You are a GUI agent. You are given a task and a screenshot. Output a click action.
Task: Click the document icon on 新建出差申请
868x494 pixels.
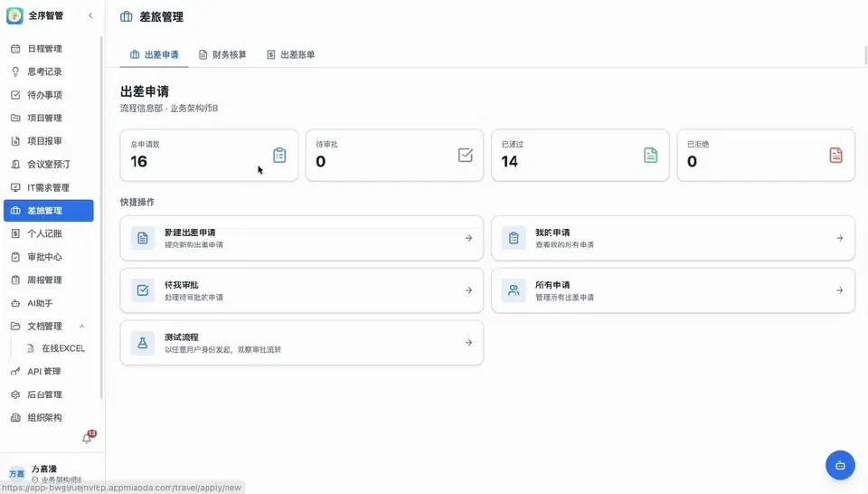(x=143, y=238)
